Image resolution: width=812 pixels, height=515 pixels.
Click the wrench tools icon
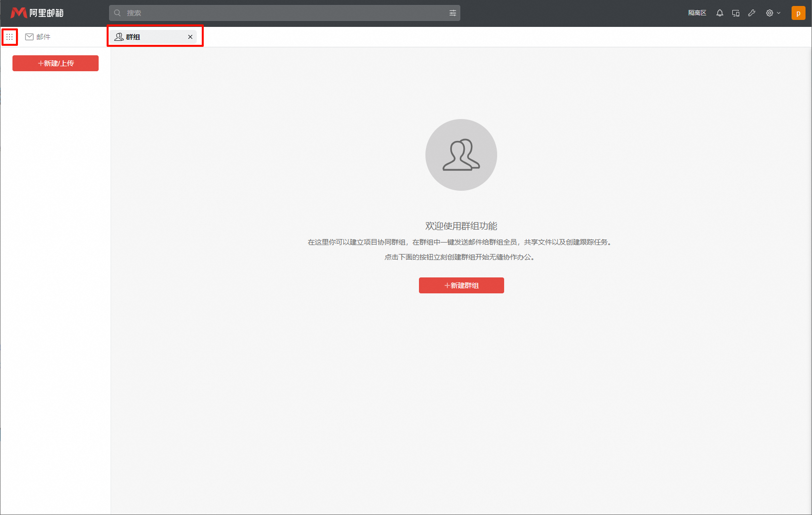[x=752, y=13]
